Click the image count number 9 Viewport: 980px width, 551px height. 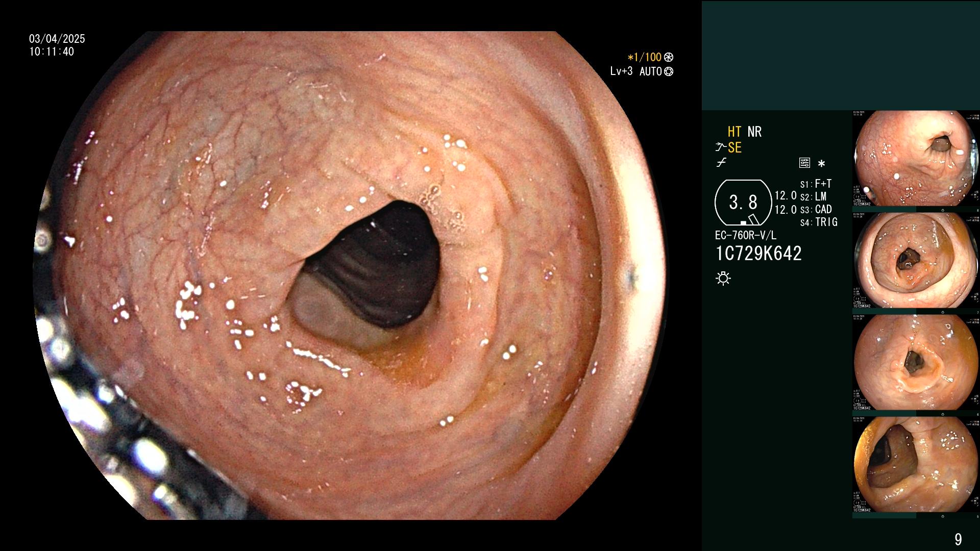point(958,539)
